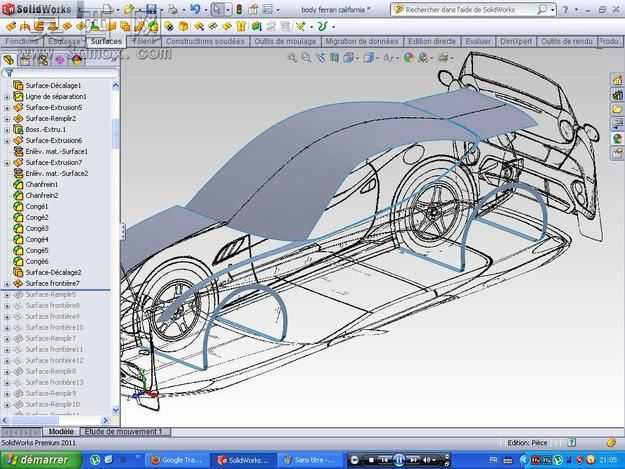Screen dimensions: 625x469
Task: Click the démarrer Start button
Action: pyautogui.click(x=41, y=460)
